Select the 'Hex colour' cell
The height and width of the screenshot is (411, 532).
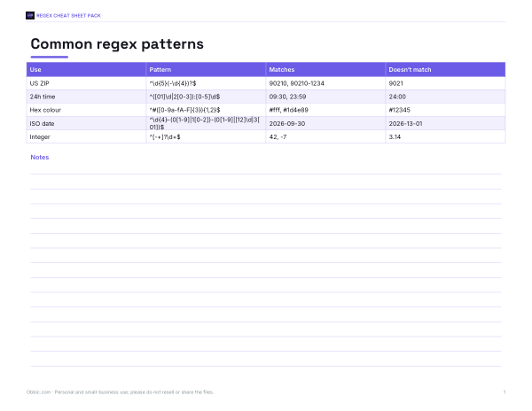point(86,110)
